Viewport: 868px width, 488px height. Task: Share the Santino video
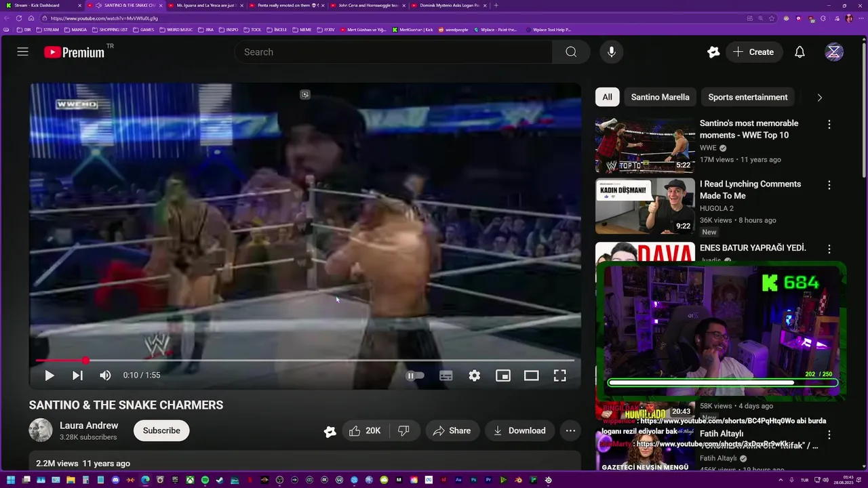pos(452,430)
